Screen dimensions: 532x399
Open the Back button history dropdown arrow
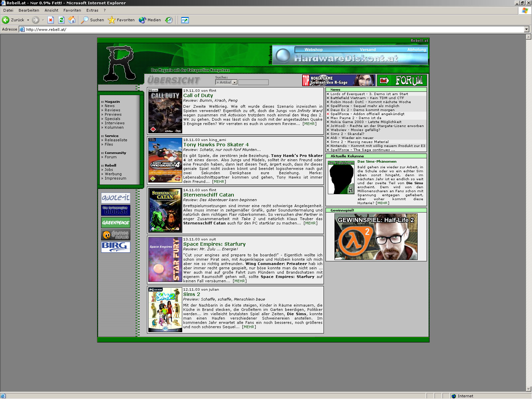tap(28, 20)
